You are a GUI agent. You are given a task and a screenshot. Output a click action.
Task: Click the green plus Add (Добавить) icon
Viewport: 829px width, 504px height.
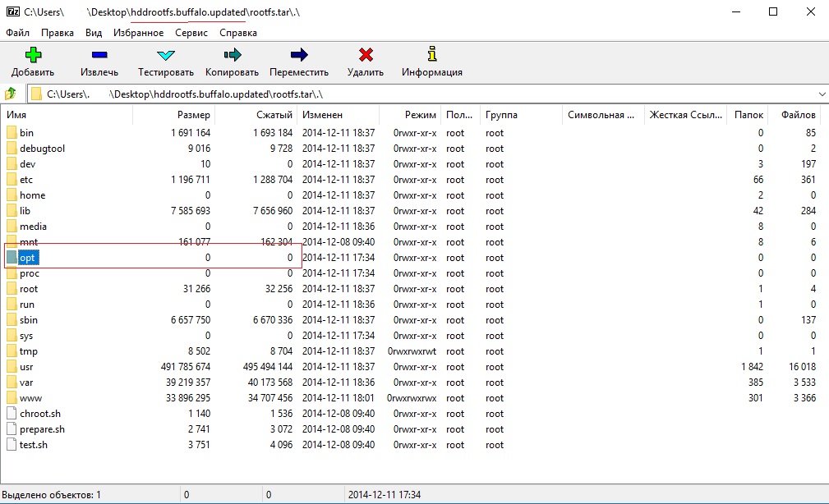pos(33,54)
